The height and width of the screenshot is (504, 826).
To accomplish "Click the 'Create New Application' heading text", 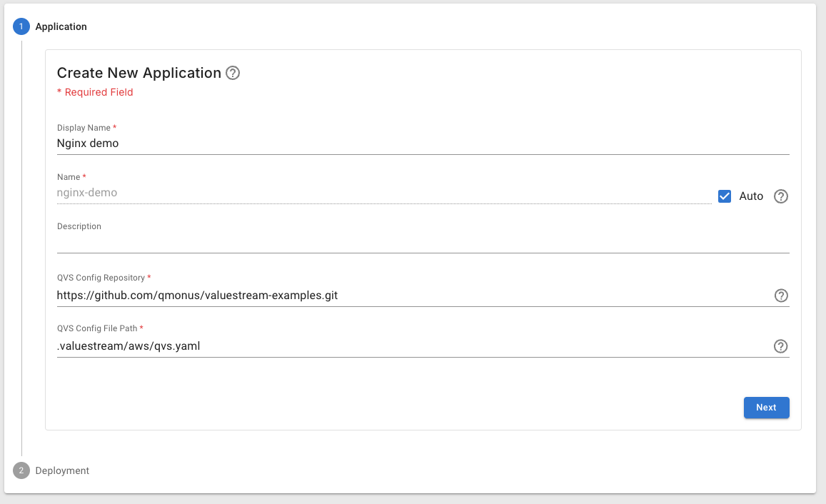I will coord(139,73).
